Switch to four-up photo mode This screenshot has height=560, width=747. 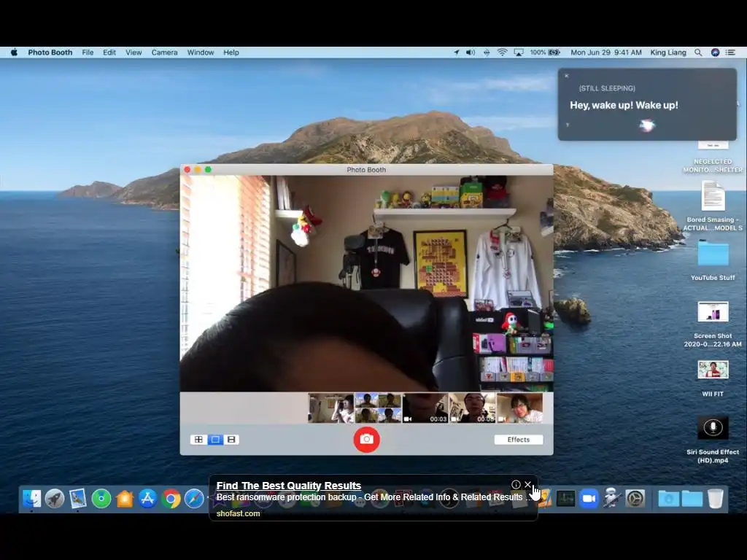198,440
